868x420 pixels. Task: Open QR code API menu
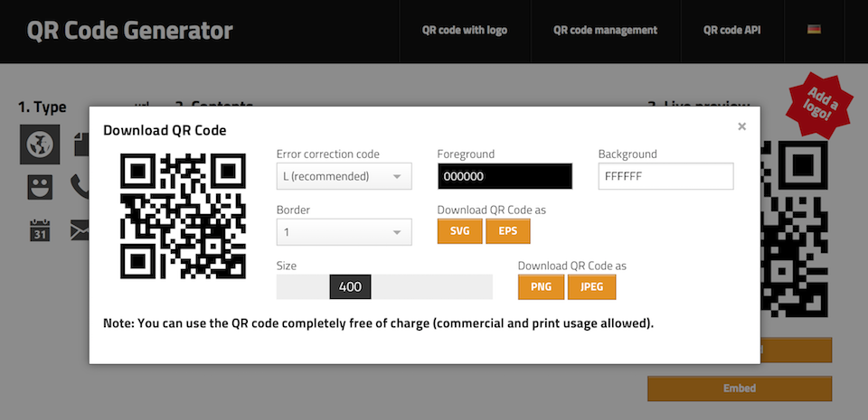coord(731,31)
